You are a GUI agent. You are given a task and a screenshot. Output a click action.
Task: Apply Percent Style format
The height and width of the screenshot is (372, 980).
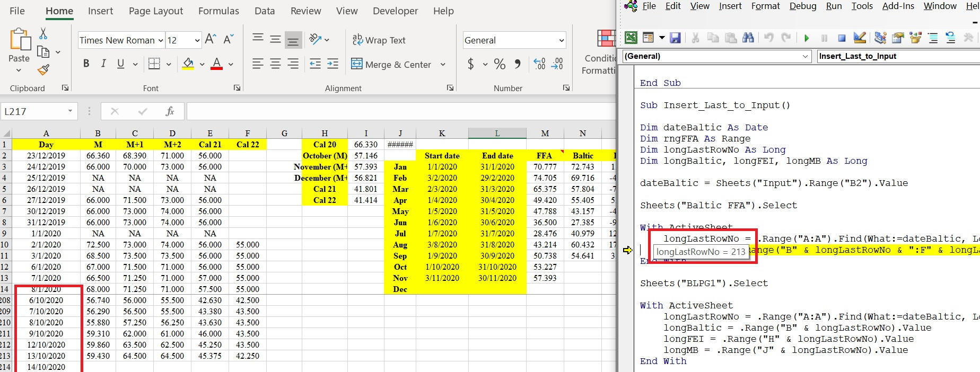coord(500,64)
